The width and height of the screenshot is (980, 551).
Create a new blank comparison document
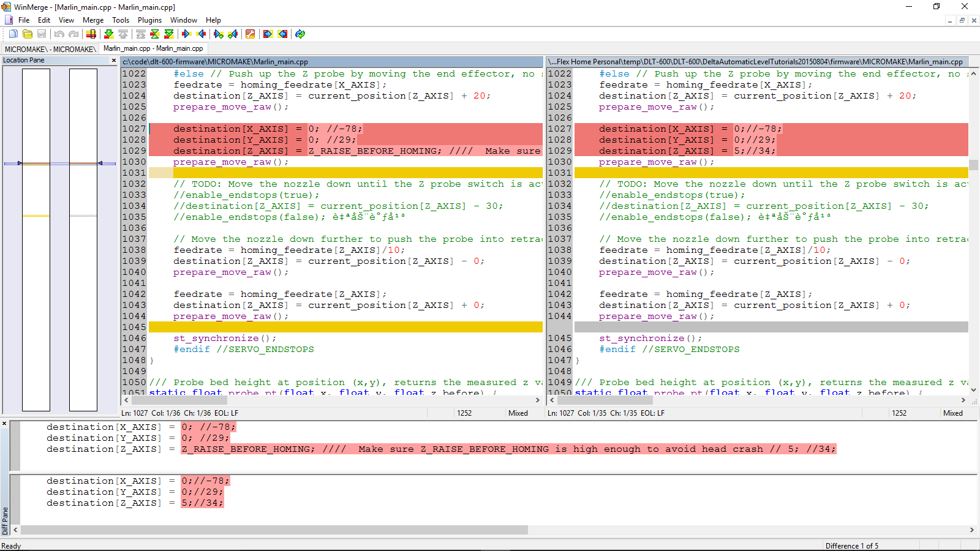click(13, 34)
